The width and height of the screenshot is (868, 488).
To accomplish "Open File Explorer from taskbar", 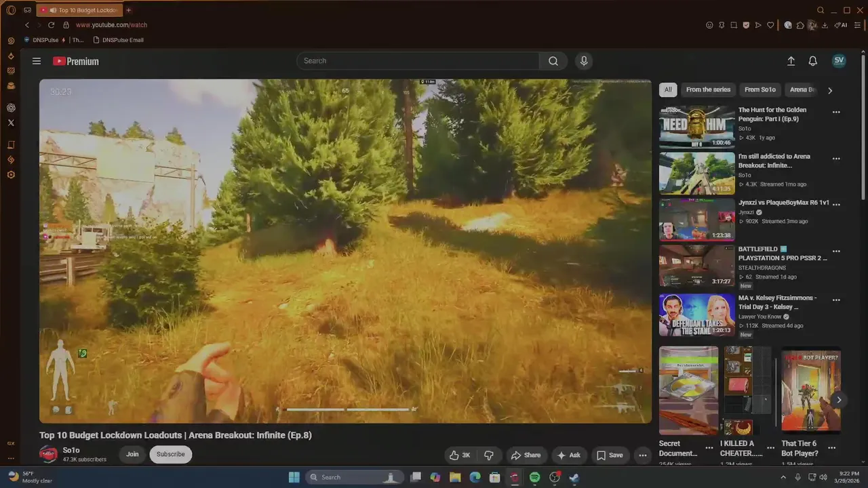I will [x=455, y=477].
